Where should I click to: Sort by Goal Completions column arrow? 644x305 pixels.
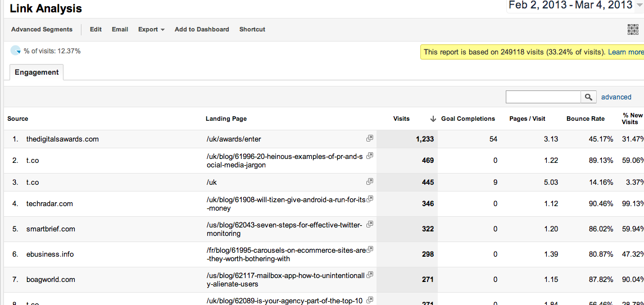433,119
